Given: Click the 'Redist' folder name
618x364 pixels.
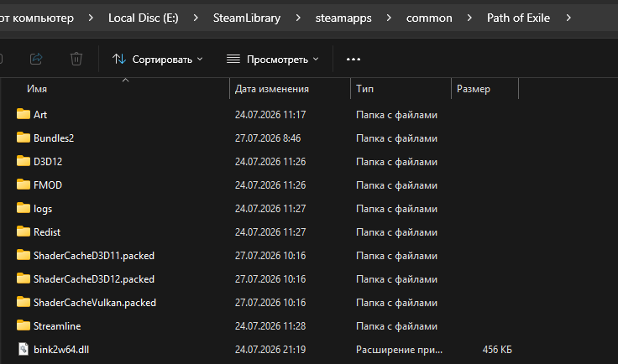Looking at the screenshot, I should 47,232.
